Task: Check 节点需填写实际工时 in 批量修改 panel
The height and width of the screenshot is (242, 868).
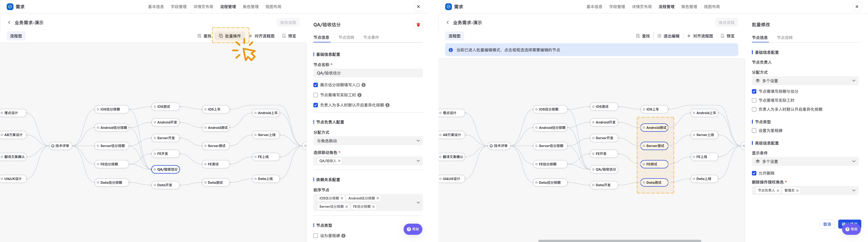Action: (754, 101)
